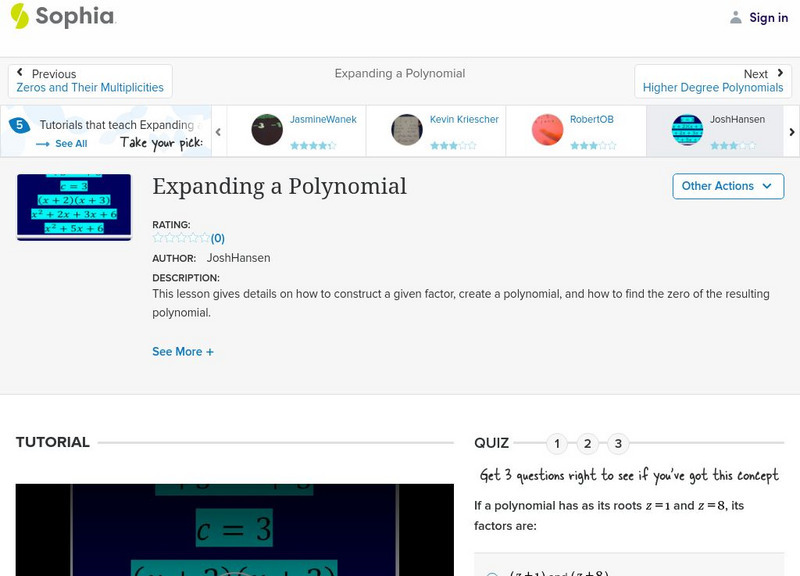
Task: Open the Other Actions chevron menu
Action: point(766,186)
